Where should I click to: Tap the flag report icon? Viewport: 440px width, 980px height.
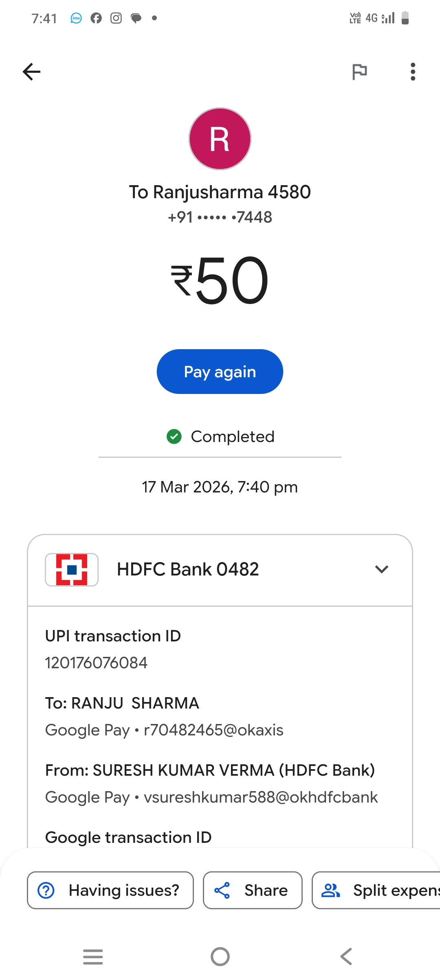coord(359,72)
